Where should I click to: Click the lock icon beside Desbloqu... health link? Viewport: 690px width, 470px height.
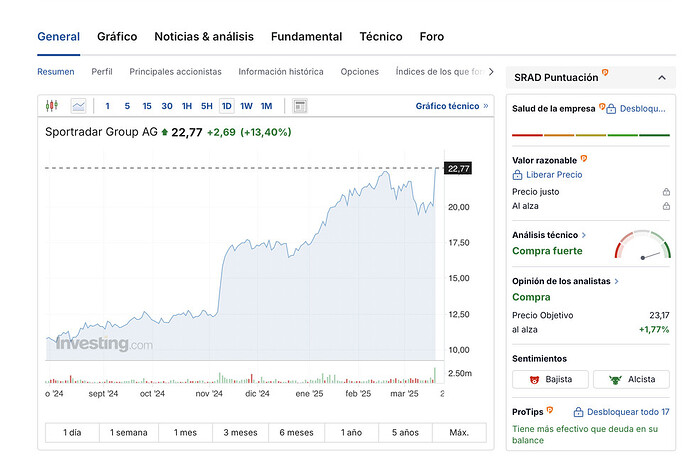[x=611, y=109]
